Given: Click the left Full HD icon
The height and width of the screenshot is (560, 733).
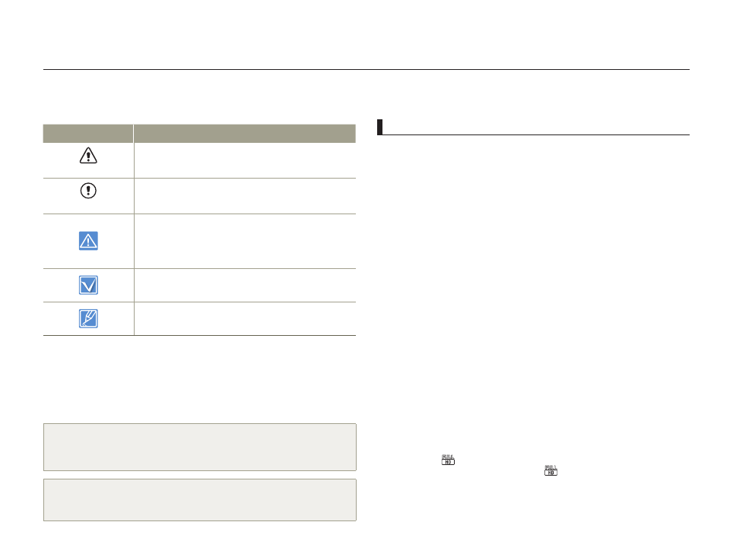Looking at the screenshot, I should [x=448, y=460].
